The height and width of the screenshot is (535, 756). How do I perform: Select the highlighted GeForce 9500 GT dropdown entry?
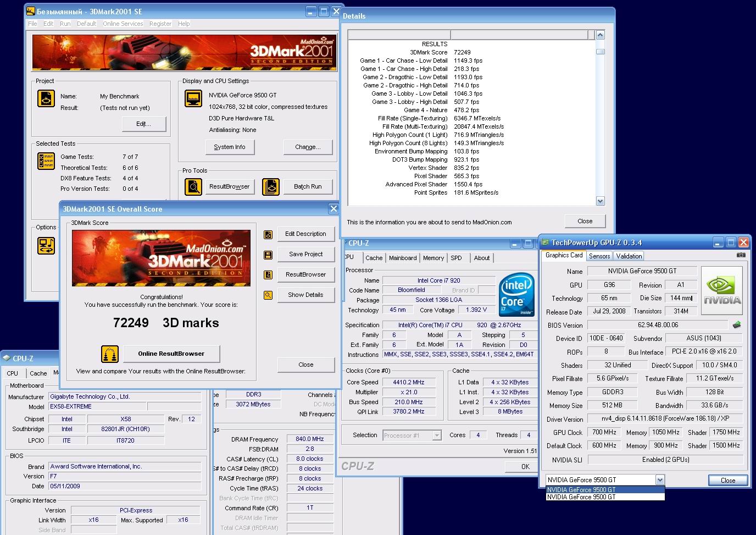pyautogui.click(x=605, y=489)
